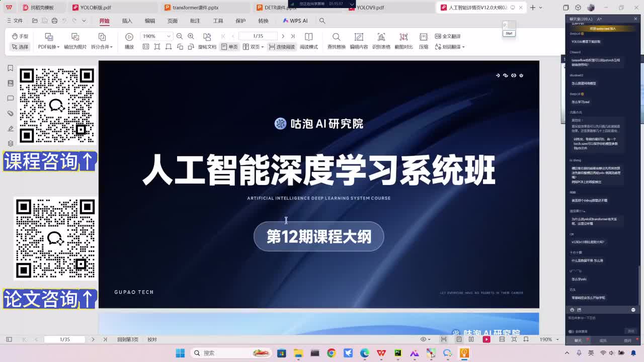Screen dimensions: 644x362
Task: Jump to last page in toolbar
Action: coord(292,36)
